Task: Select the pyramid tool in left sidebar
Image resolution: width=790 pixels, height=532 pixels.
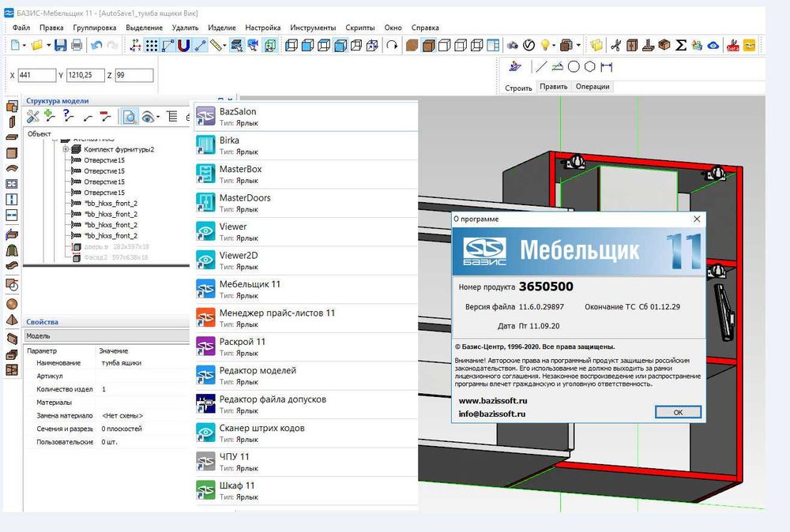Action: pyautogui.click(x=12, y=320)
